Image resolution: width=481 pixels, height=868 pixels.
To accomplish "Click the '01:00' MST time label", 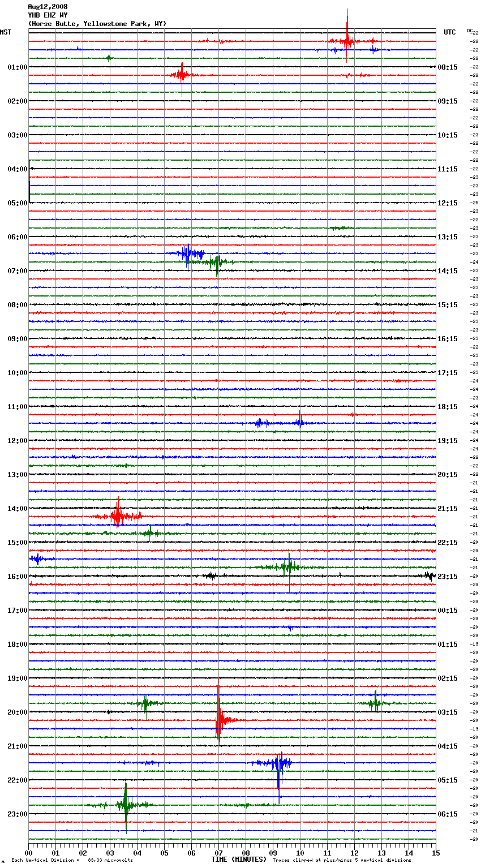I will 18,67.
